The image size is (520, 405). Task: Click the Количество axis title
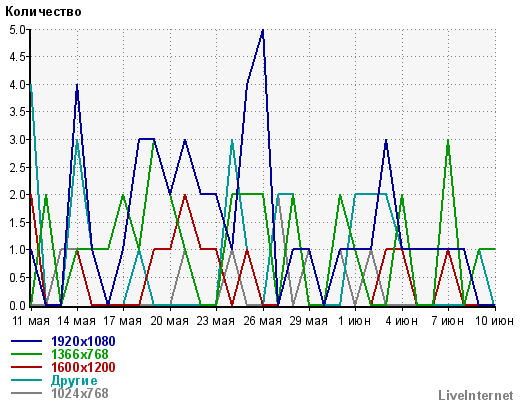[43, 12]
